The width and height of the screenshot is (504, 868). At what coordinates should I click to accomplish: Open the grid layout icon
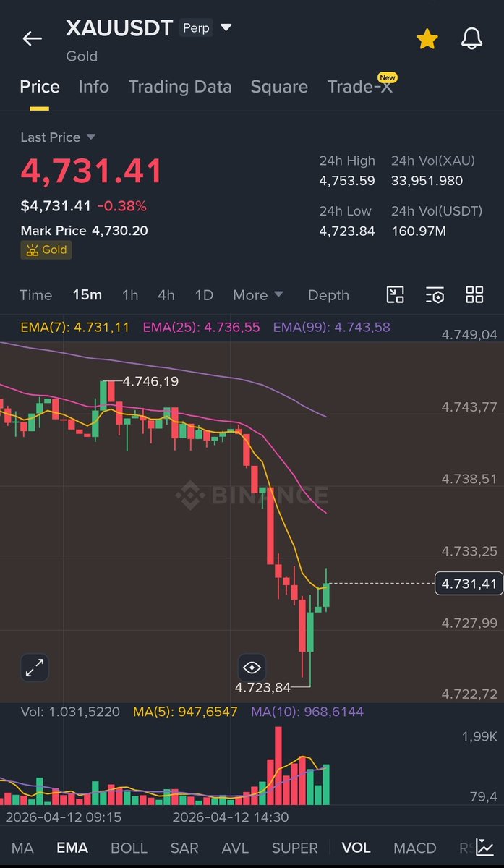pyautogui.click(x=474, y=294)
